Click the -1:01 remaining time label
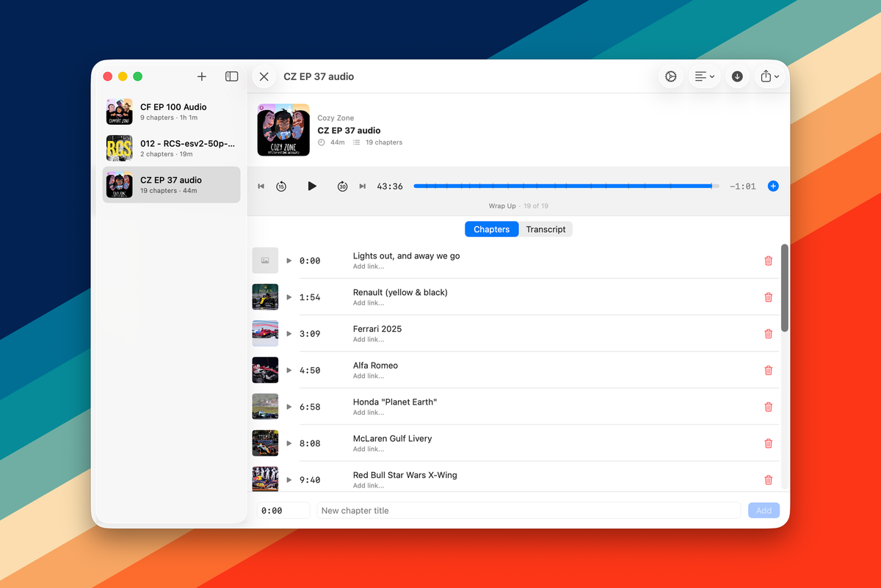 point(742,186)
